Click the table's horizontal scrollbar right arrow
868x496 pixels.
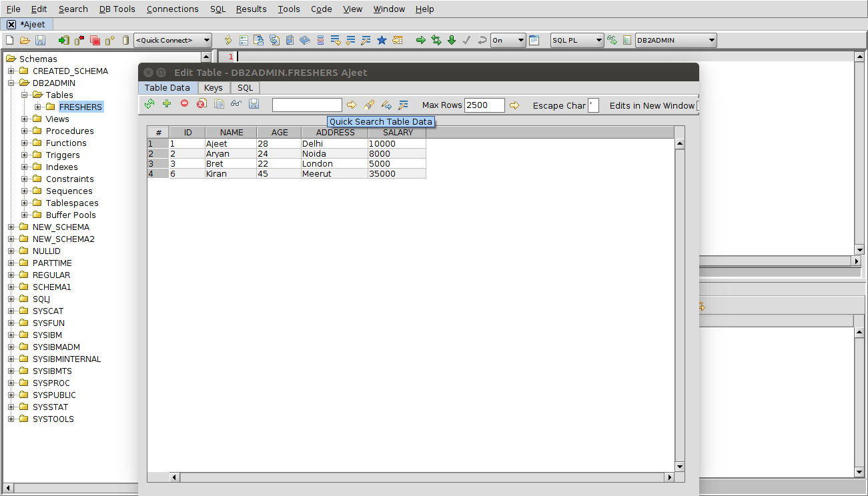pyautogui.click(x=670, y=477)
